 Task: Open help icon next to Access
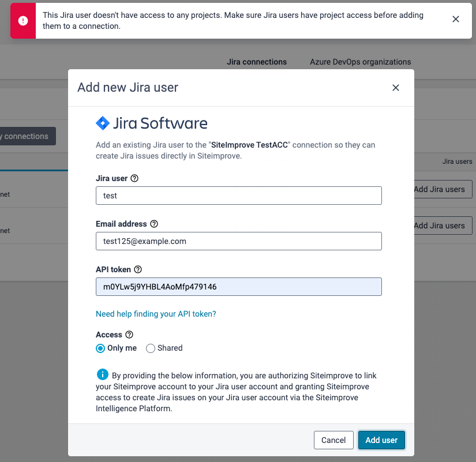pos(129,335)
